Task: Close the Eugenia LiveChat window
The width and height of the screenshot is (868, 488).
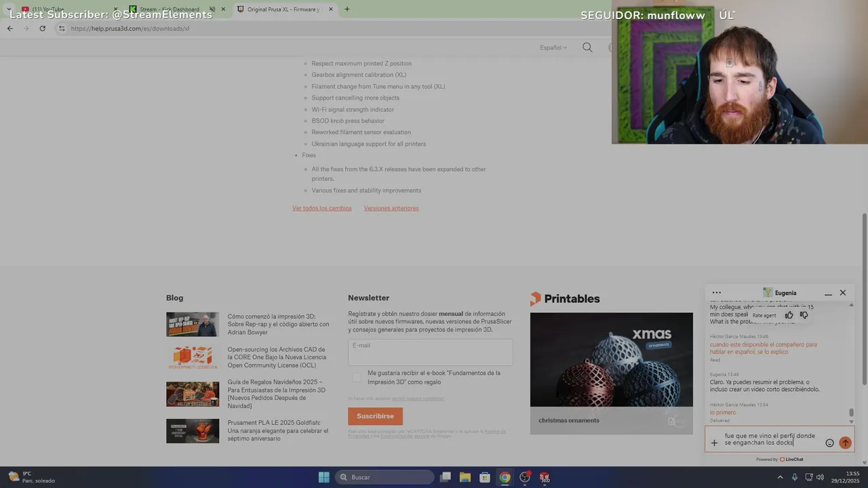Action: click(x=843, y=293)
